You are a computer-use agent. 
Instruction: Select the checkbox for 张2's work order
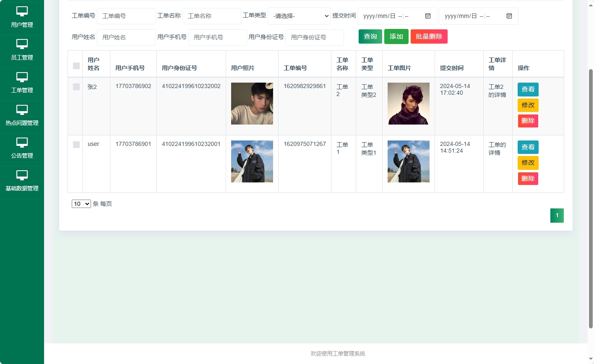pos(76,87)
